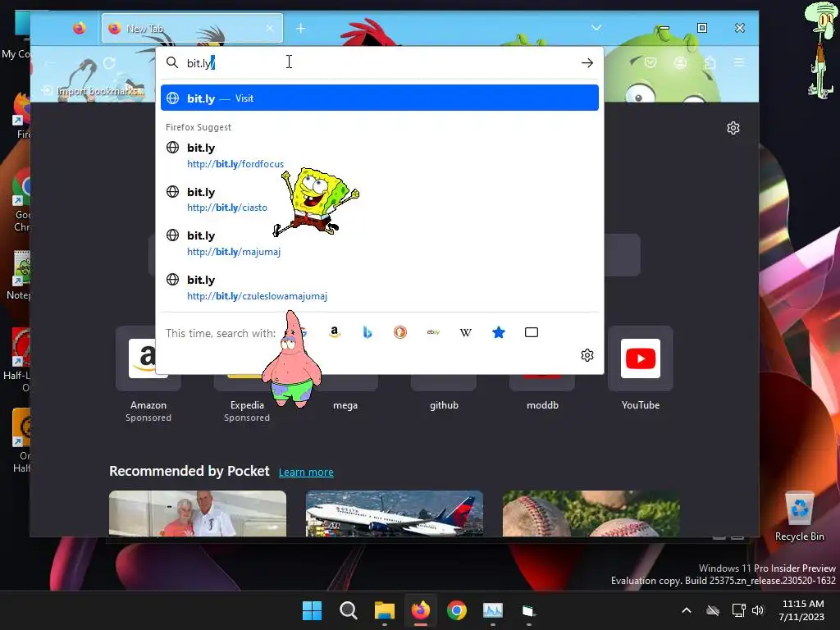Open search settings gear in dropdown
The image size is (840, 630).
[587, 355]
